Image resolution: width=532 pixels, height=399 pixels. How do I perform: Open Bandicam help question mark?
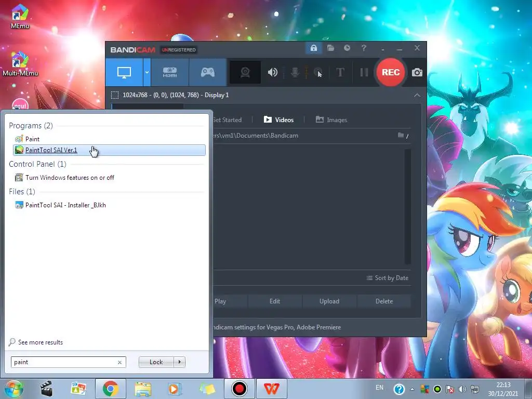(x=364, y=48)
